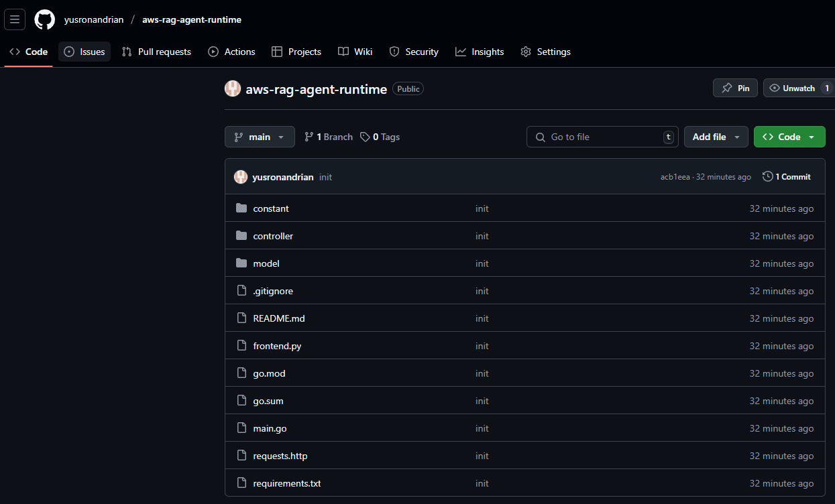Click the yusronandrian avatar in the commit row

(241, 177)
